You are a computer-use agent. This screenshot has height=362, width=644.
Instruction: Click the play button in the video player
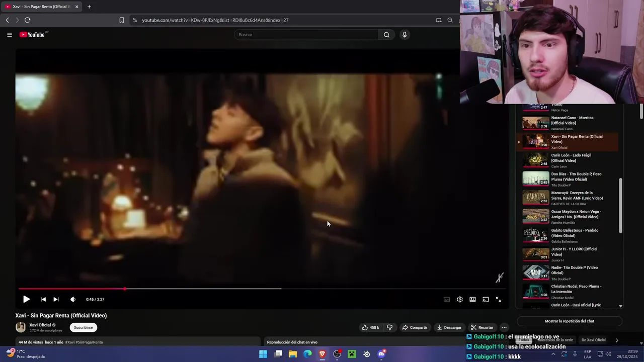click(26, 299)
